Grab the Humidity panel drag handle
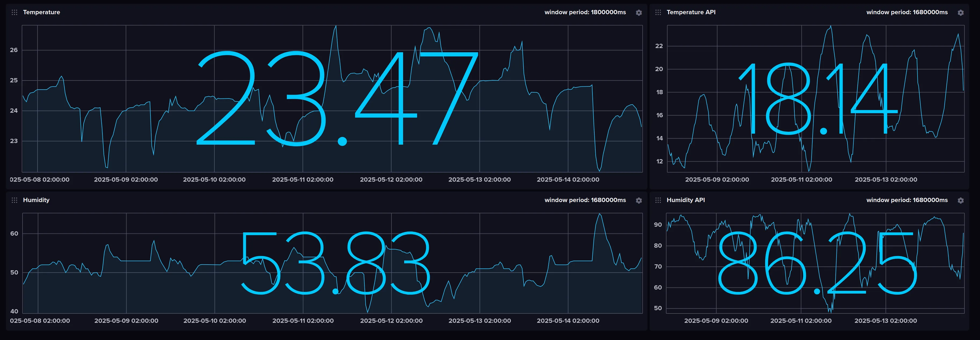 (14, 200)
